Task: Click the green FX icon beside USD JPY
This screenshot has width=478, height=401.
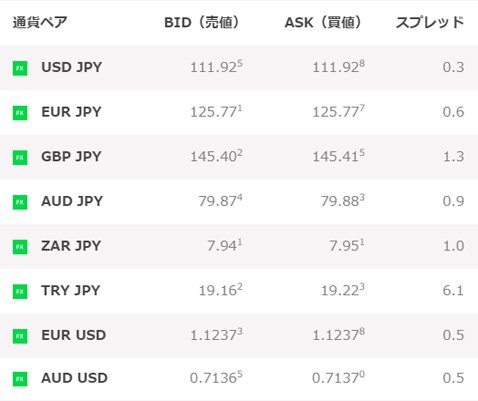Action: 20,68
